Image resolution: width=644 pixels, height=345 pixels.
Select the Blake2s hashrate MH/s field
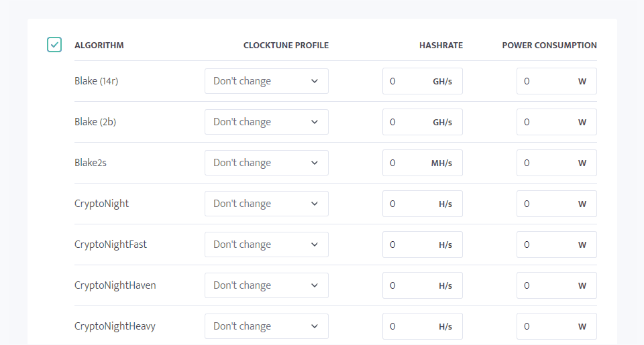[409, 163]
